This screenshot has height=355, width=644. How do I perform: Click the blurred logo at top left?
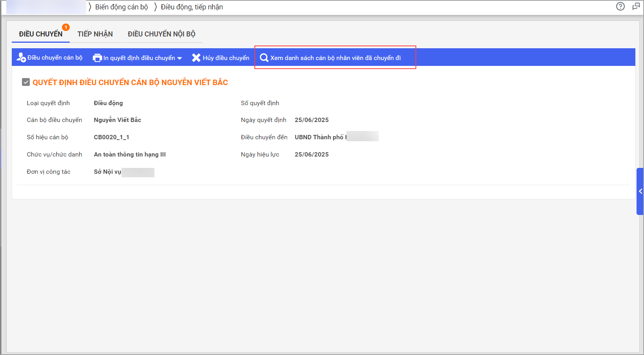pyautogui.click(x=46, y=7)
